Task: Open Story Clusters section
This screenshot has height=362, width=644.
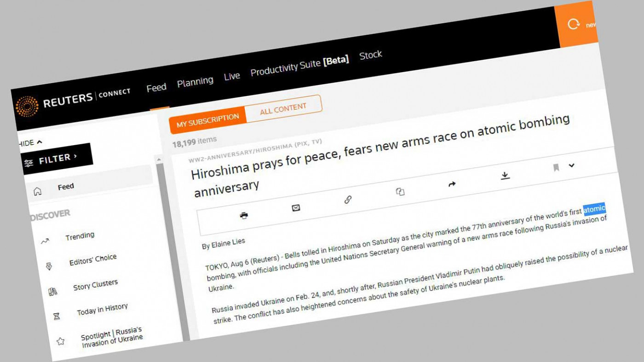Action: 96,285
